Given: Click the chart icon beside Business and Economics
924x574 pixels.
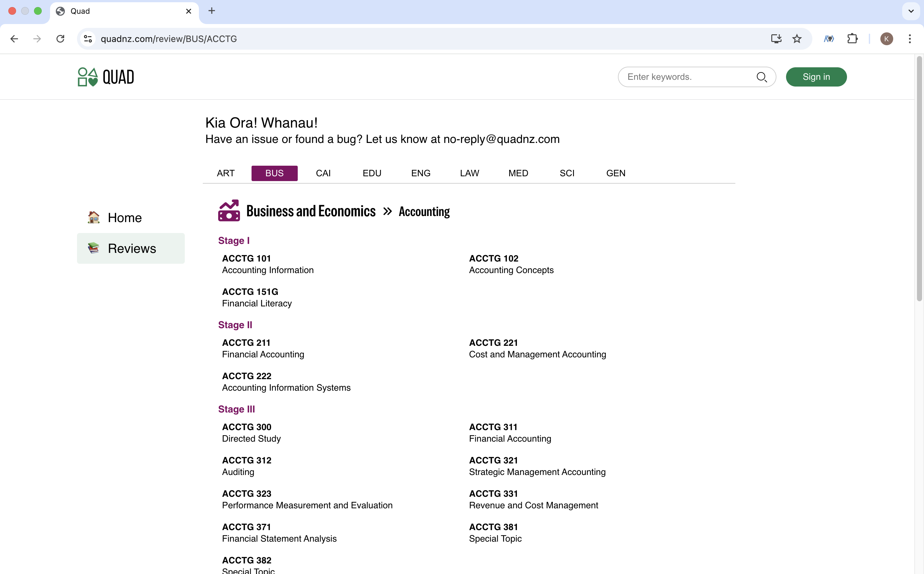Looking at the screenshot, I should click(x=229, y=211).
